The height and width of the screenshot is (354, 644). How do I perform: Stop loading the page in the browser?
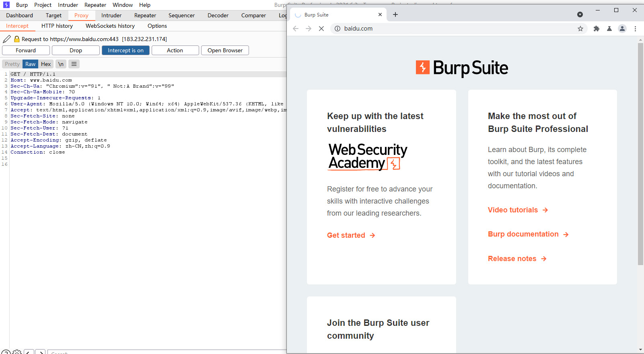click(x=321, y=29)
